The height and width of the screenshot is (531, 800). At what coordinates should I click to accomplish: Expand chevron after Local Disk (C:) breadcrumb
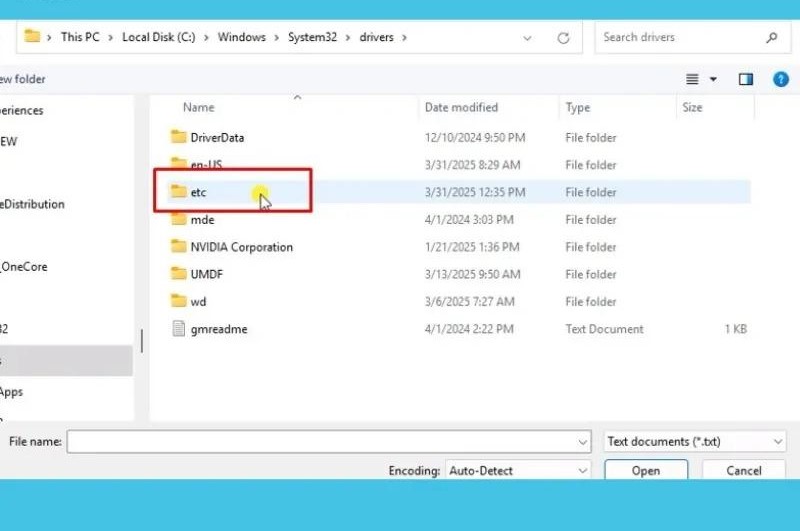(x=206, y=38)
